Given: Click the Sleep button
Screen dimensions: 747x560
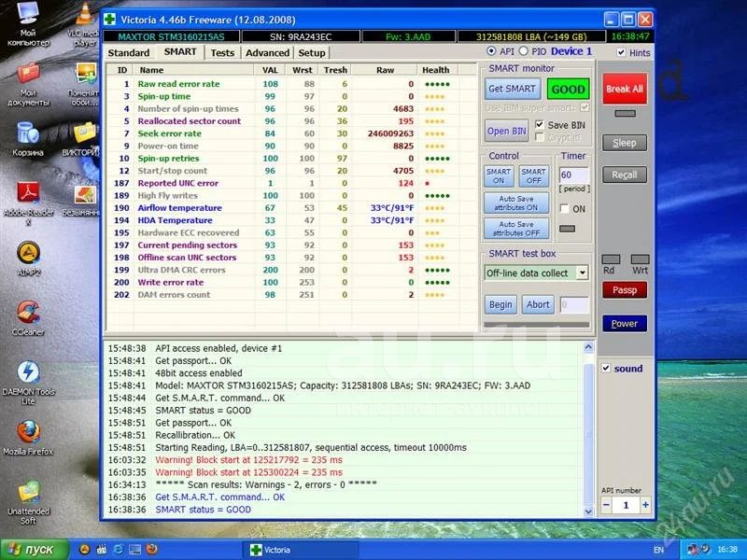Looking at the screenshot, I should pos(625,143).
